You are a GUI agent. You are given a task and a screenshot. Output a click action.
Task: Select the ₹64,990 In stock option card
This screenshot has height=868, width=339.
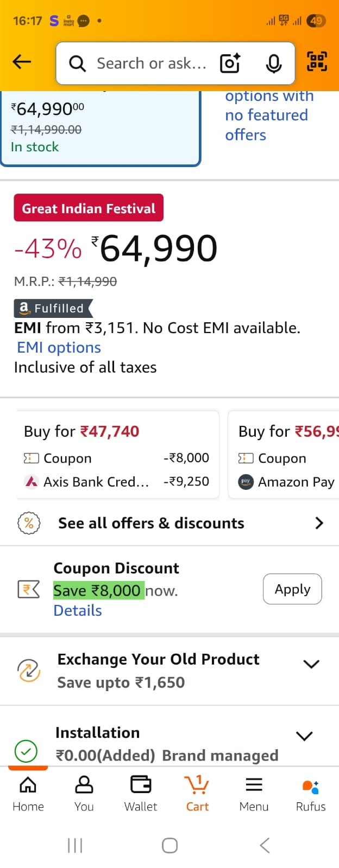click(101, 128)
